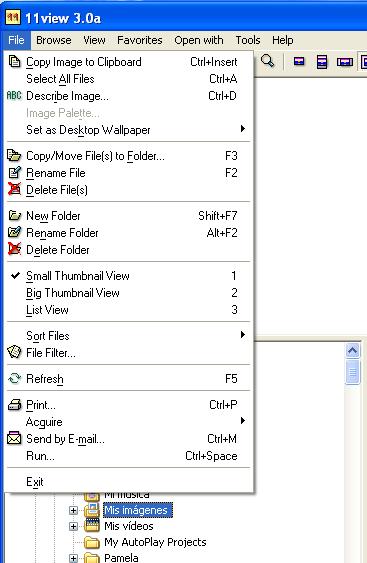Open the Set as Desktop Wallpaper submenu
This screenshot has height=563, width=367.
[x=127, y=130]
